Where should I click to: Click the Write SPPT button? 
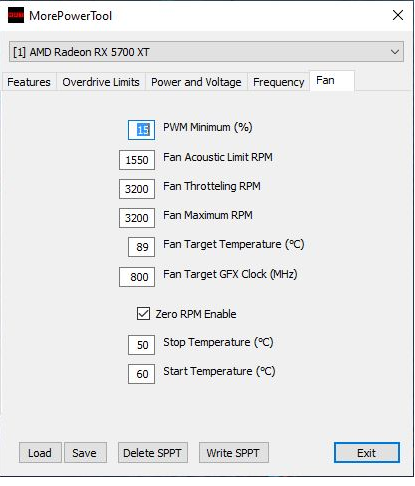(233, 453)
